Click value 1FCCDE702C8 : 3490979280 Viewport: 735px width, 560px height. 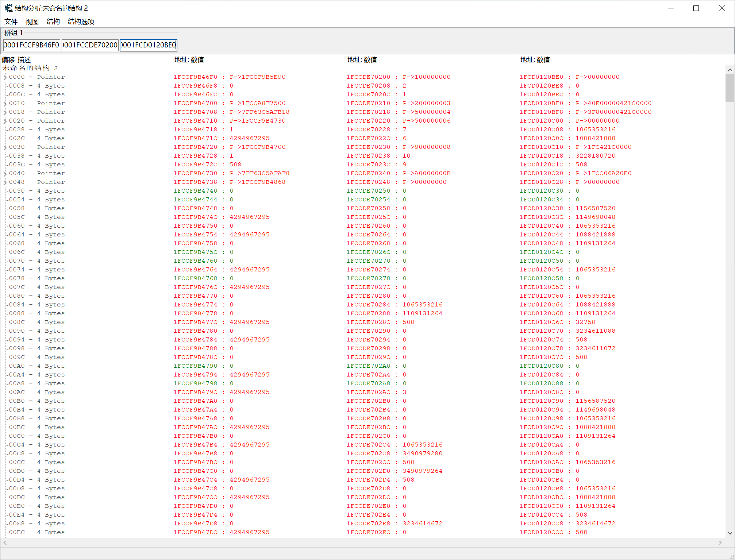395,453
